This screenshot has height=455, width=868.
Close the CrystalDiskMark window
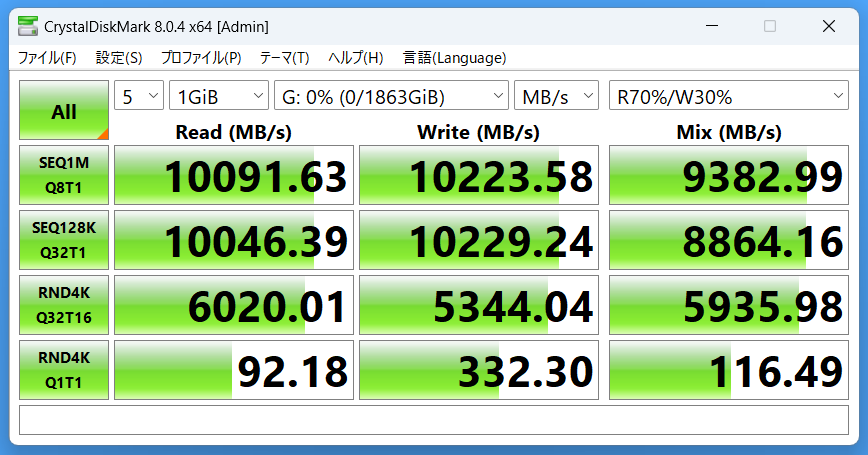point(829,26)
